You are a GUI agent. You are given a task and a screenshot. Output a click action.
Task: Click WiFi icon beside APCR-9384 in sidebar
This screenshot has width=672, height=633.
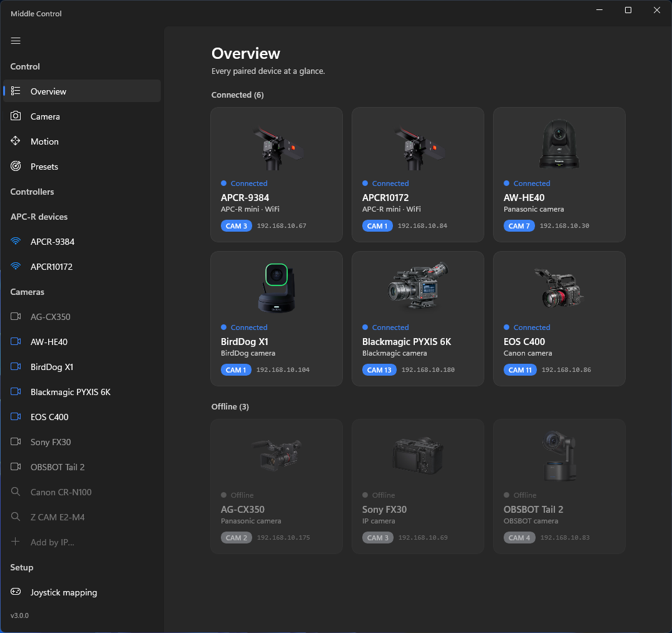(16, 241)
